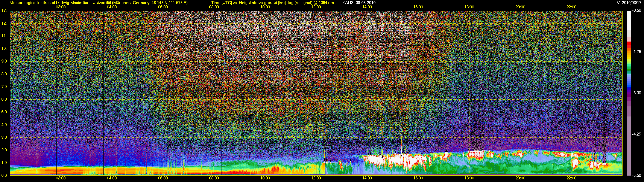Screen dimensions: 644x182
Task: Select the "5.0" height axis label
Action: 4,112
